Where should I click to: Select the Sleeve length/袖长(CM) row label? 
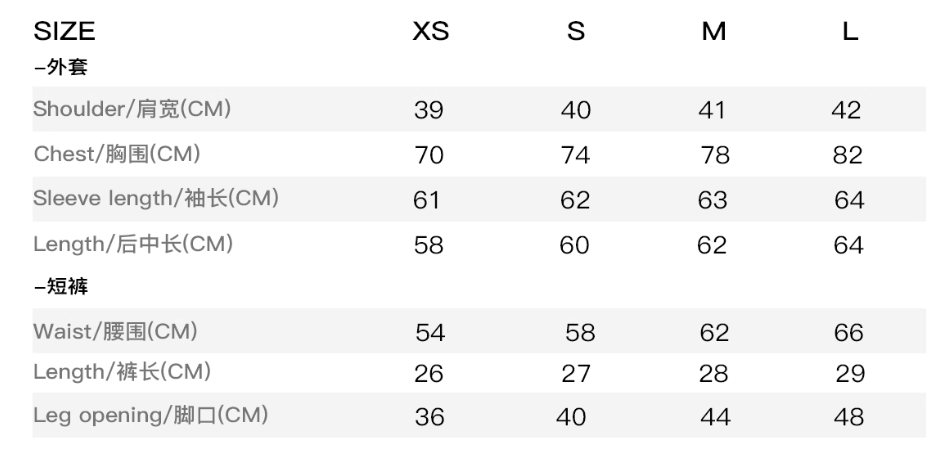point(155,199)
